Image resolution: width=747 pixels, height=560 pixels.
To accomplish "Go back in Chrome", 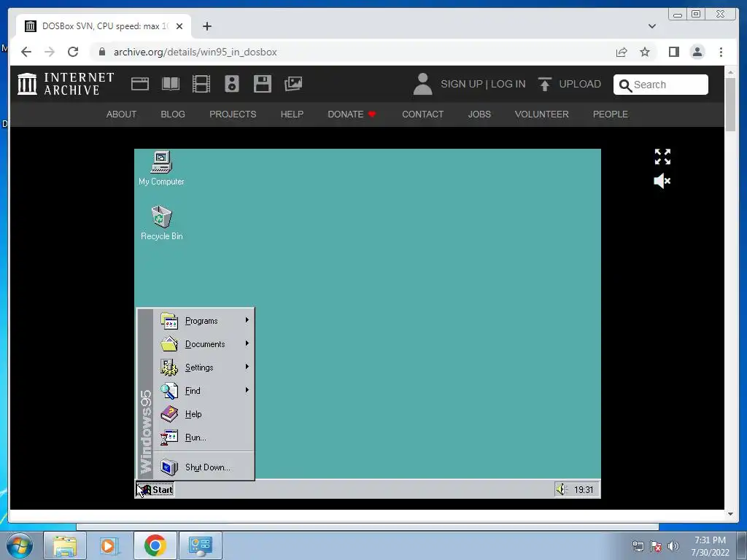I will [26, 52].
